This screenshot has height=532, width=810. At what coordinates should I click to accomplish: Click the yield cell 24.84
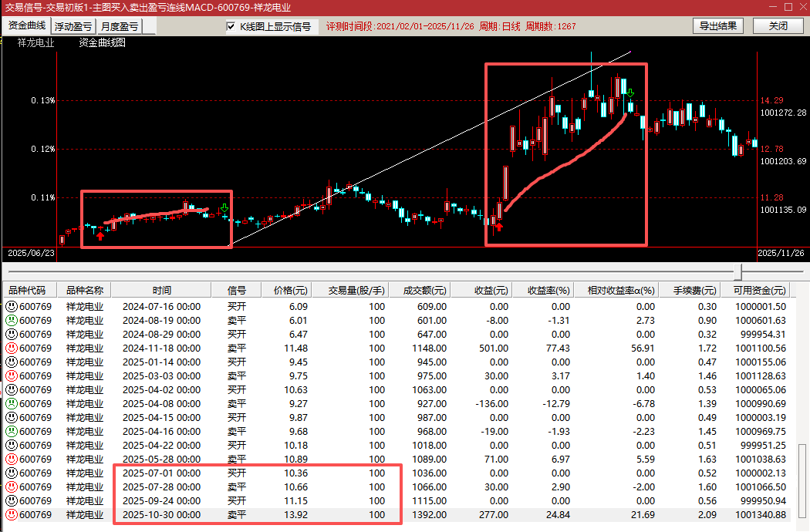[558, 515]
